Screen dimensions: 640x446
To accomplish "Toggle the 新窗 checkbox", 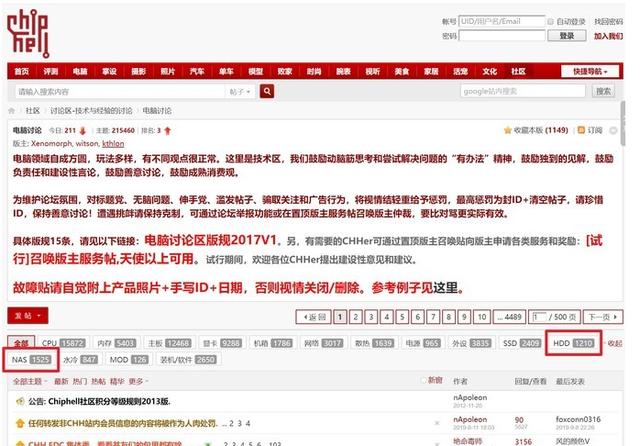I will pos(424,380).
